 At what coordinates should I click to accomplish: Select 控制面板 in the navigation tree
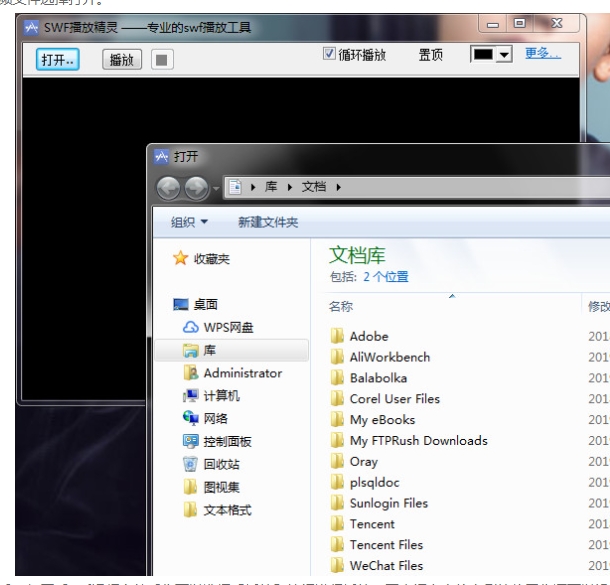click(x=228, y=441)
